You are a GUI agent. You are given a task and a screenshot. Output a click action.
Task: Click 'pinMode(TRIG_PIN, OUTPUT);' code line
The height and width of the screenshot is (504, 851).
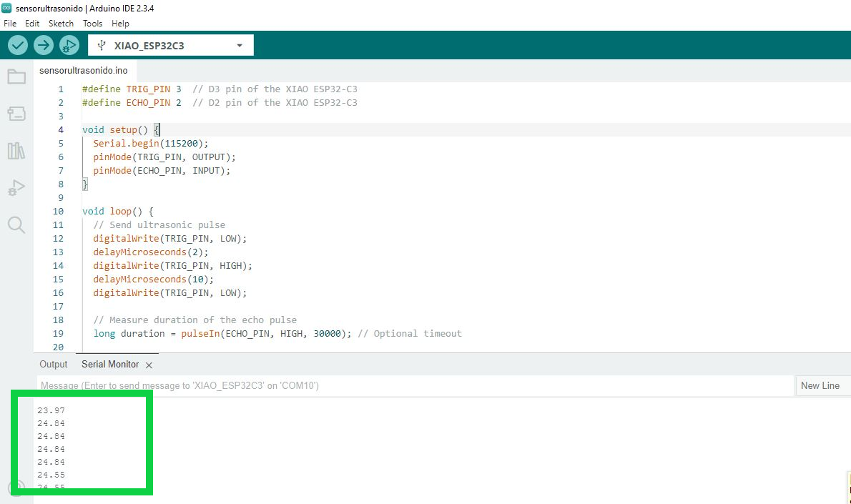coord(164,157)
